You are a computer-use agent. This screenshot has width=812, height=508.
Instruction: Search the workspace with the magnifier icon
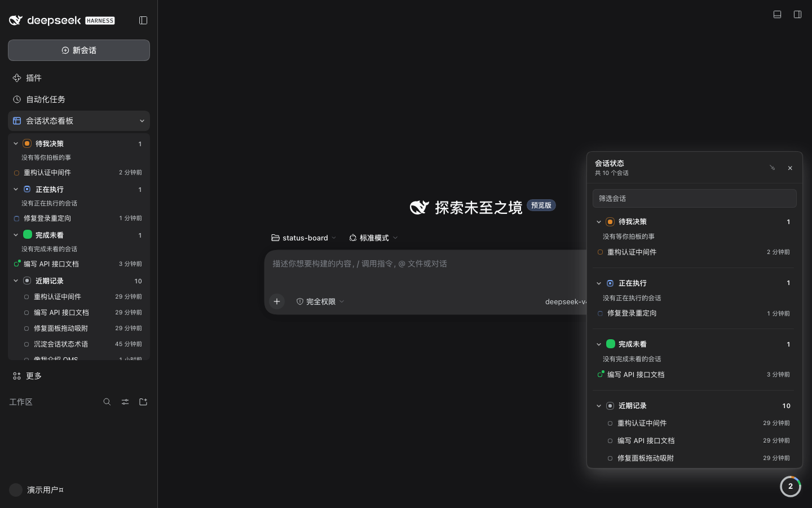[107, 402]
